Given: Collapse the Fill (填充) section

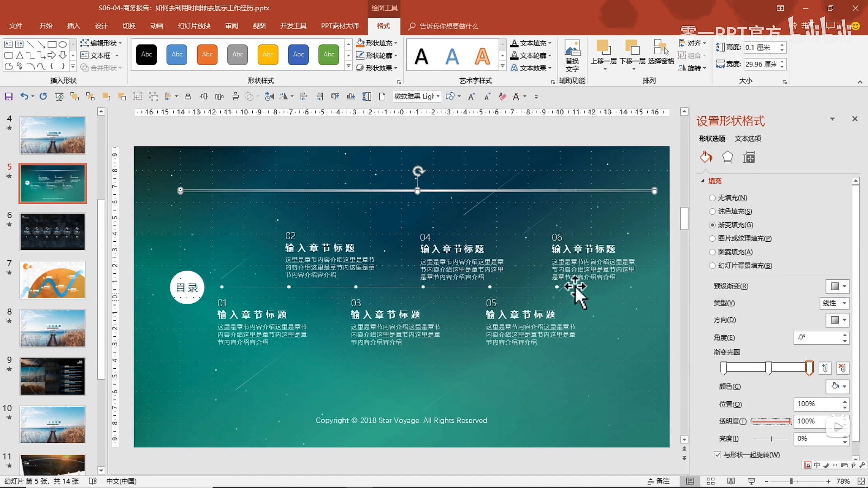Looking at the screenshot, I should (703, 181).
